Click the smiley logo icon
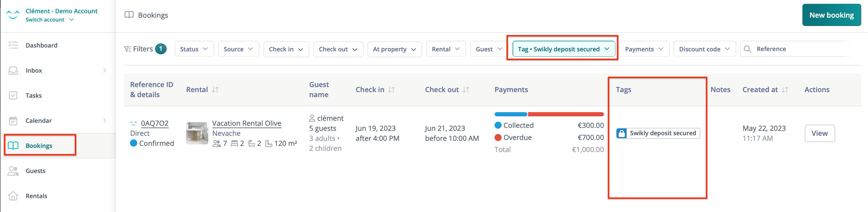The width and height of the screenshot is (868, 212). point(13,15)
